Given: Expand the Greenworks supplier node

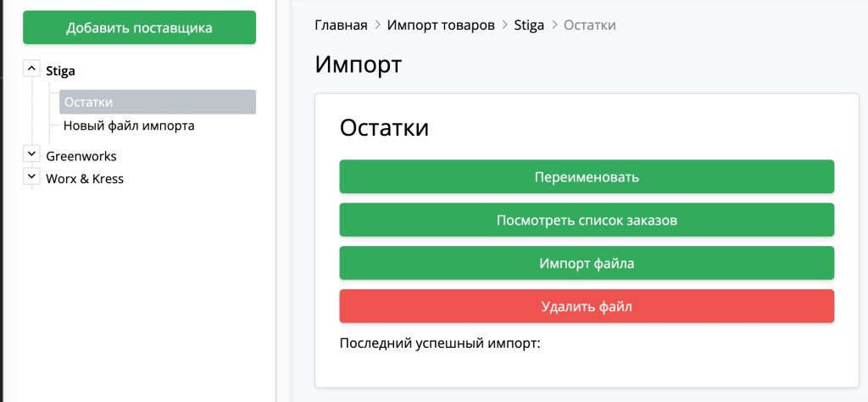Looking at the screenshot, I should point(32,154).
